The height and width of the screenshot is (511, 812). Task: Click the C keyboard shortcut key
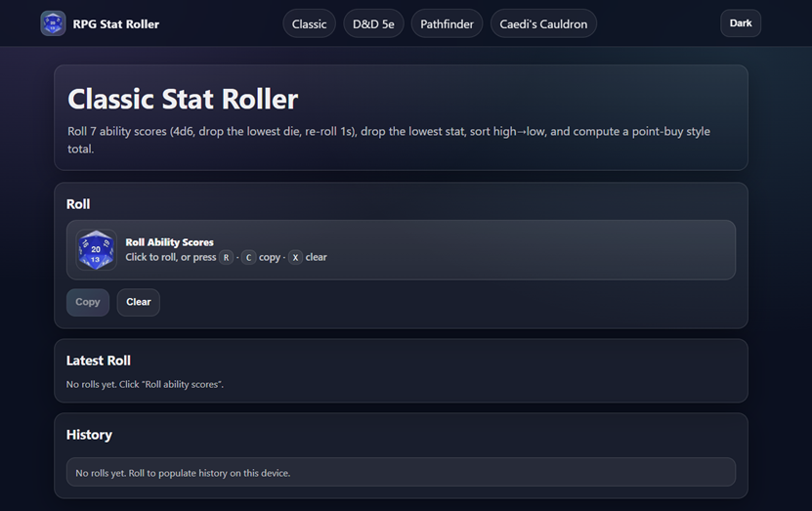[248, 257]
